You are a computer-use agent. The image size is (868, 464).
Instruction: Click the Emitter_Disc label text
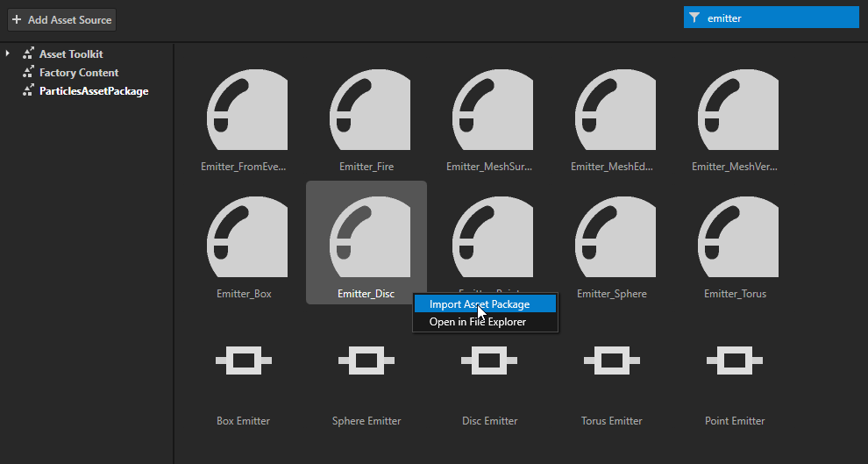point(366,294)
